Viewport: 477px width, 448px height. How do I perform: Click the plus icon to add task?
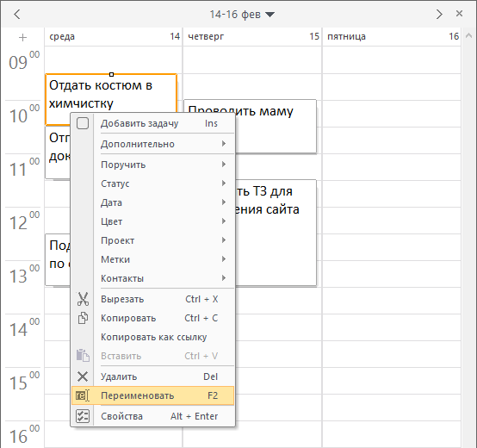(22, 37)
